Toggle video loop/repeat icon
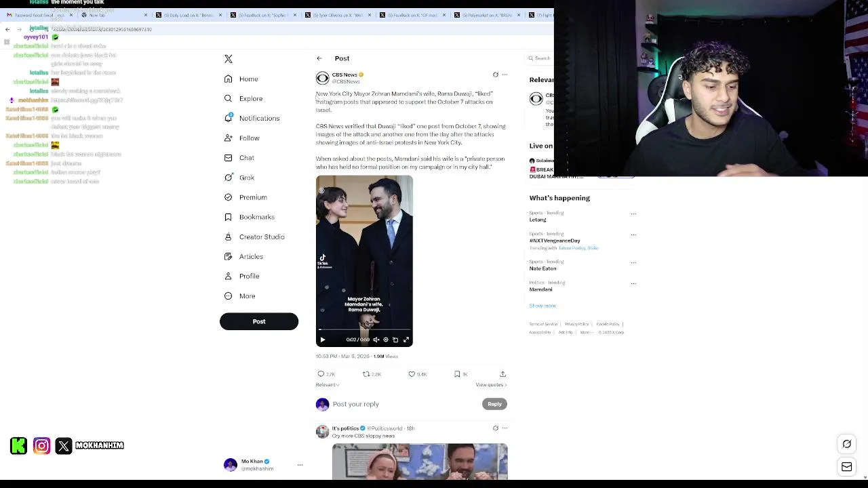Screen dimensions: 868x488 click(395, 340)
